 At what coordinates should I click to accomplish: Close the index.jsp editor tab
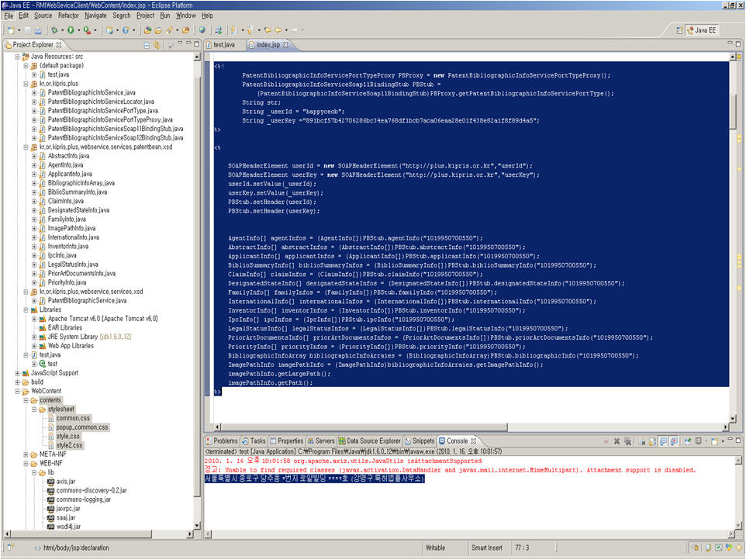pos(285,45)
